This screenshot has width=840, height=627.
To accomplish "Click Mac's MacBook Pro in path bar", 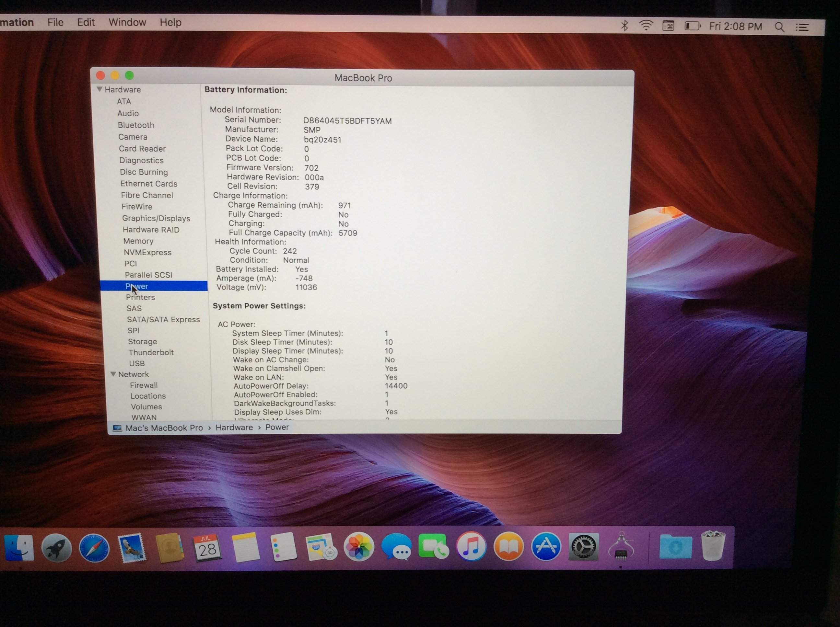I will point(164,428).
